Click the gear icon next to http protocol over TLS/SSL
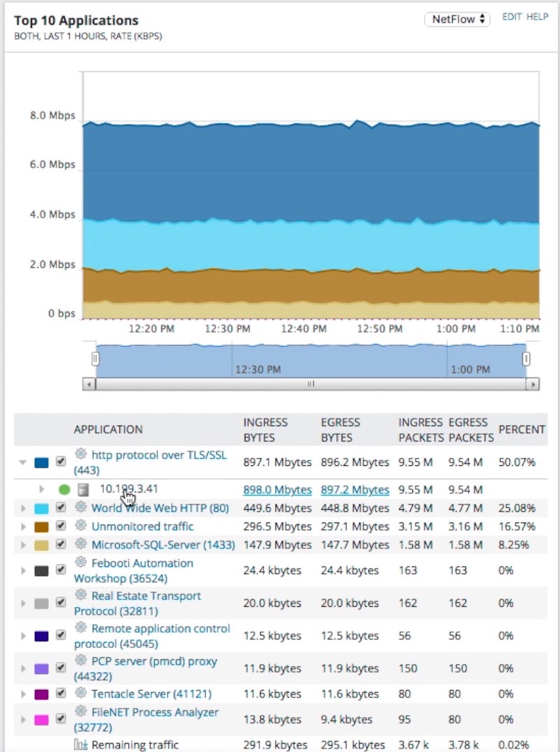Viewport: 560px width, 752px height. (x=81, y=455)
